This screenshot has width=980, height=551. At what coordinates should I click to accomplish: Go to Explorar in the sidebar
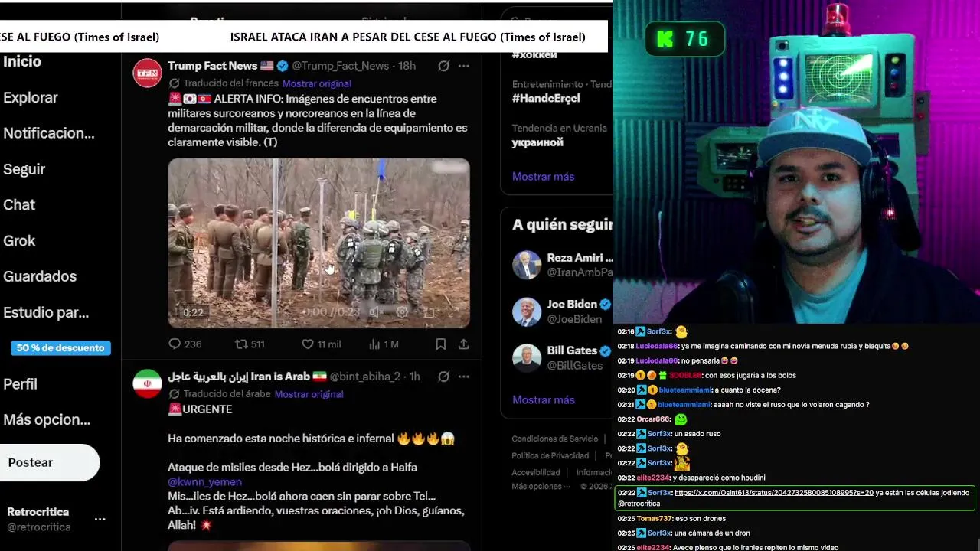pyautogui.click(x=31, y=98)
